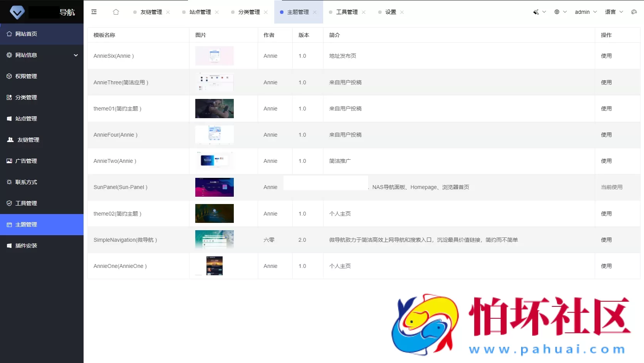The height and width of the screenshot is (363, 644).
Task: Click the 友链管理 sidebar entry
Action: tap(27, 140)
